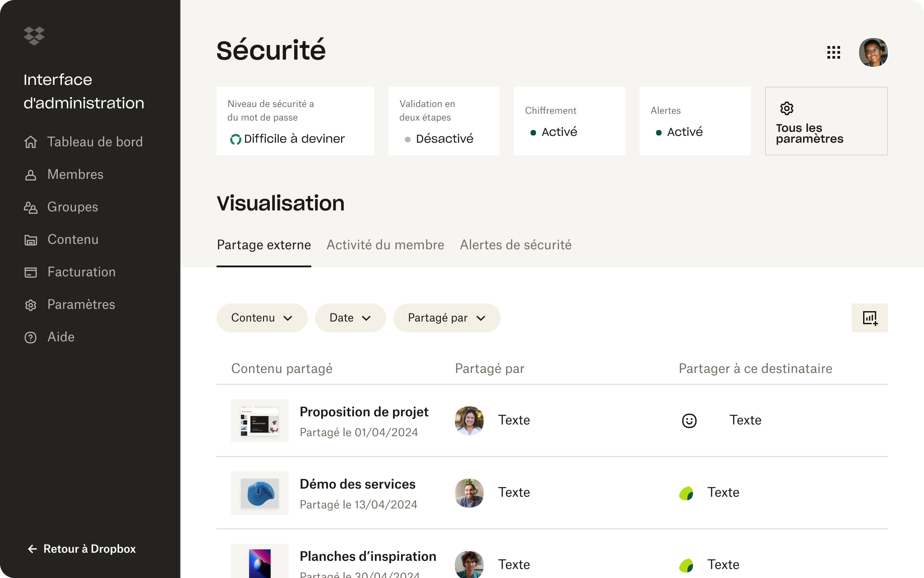Click Difficile à deviner text
The height and width of the screenshot is (578, 924).
[x=295, y=139]
